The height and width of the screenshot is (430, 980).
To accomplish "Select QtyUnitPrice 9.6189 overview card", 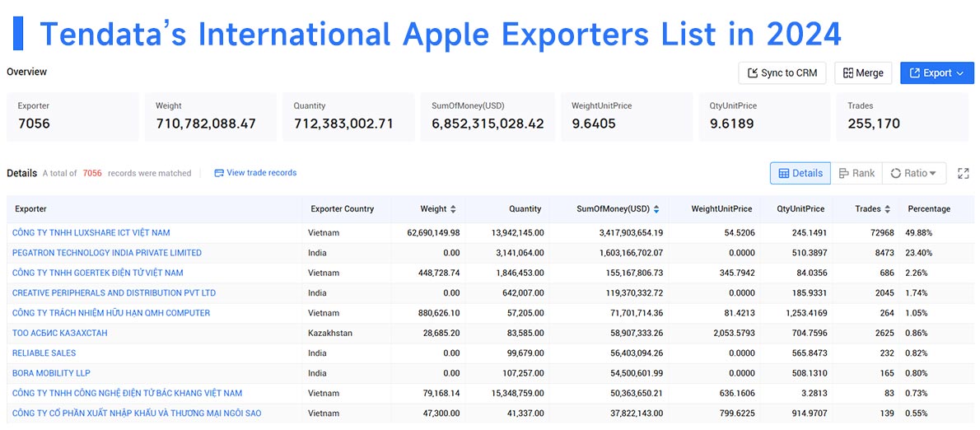I will [765, 117].
